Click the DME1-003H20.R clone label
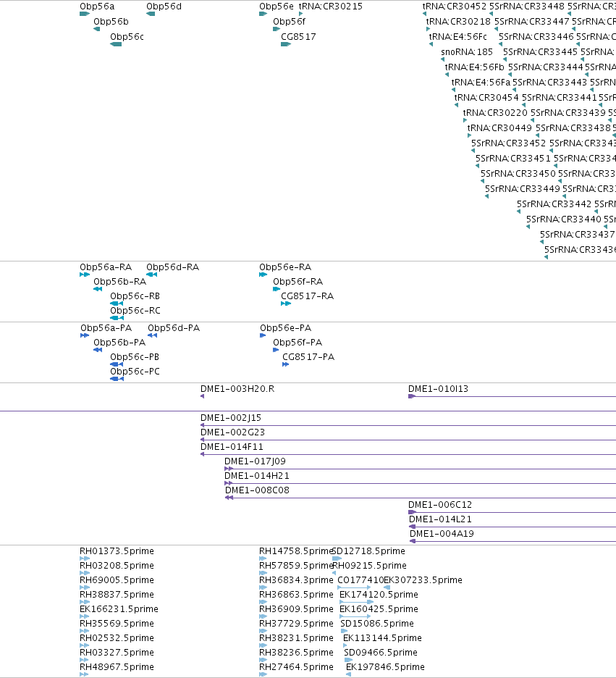 click(x=237, y=389)
